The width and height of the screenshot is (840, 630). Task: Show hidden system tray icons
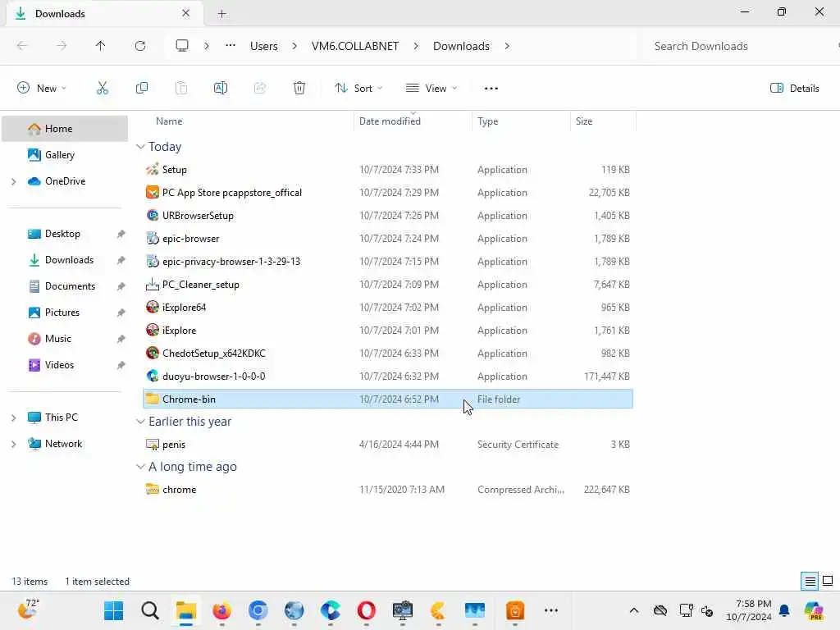634,610
